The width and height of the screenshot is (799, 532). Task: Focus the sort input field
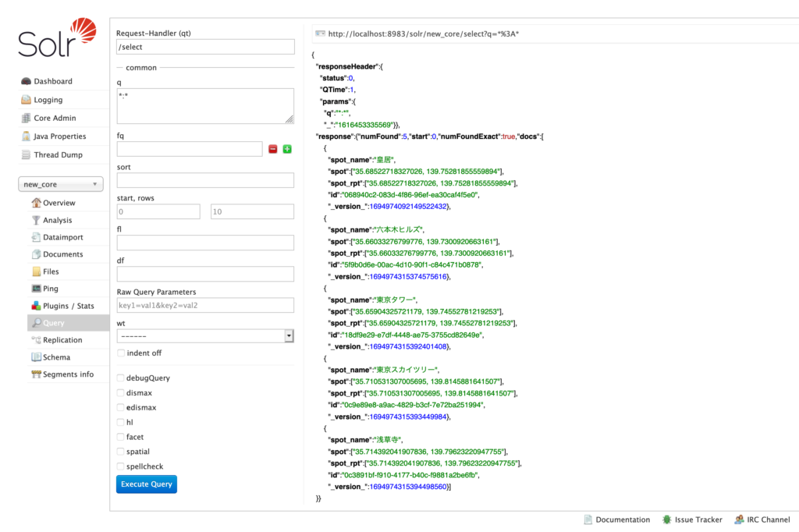(x=205, y=180)
